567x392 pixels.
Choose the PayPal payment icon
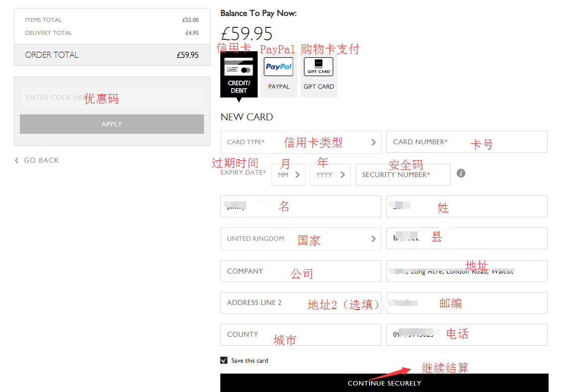[279, 75]
